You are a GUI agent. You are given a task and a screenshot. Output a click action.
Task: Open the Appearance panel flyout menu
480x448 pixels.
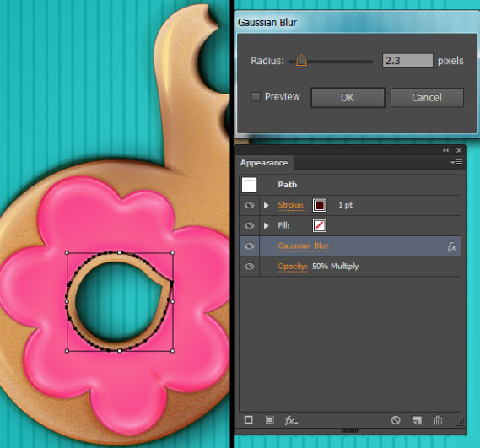[x=456, y=162]
